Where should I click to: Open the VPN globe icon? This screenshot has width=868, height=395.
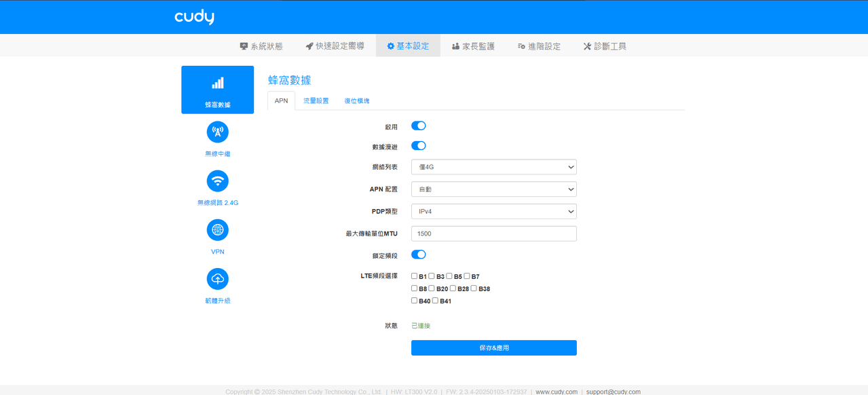coord(218,230)
